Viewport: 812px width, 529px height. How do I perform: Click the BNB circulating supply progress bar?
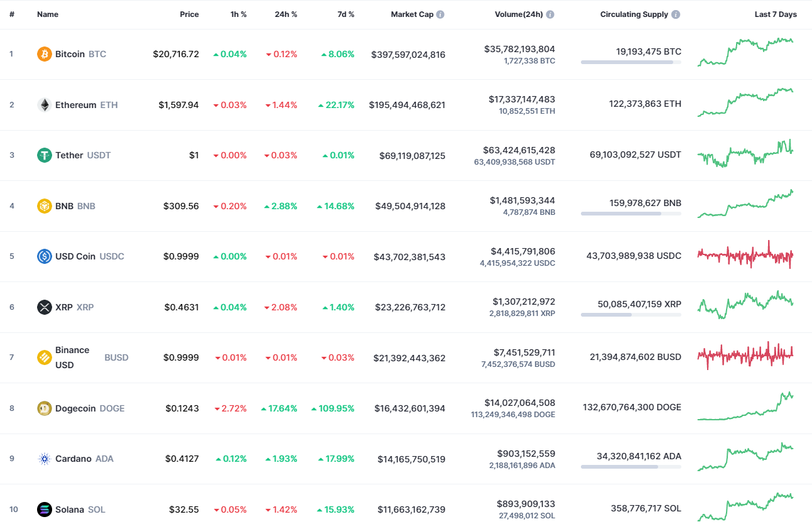(x=631, y=213)
